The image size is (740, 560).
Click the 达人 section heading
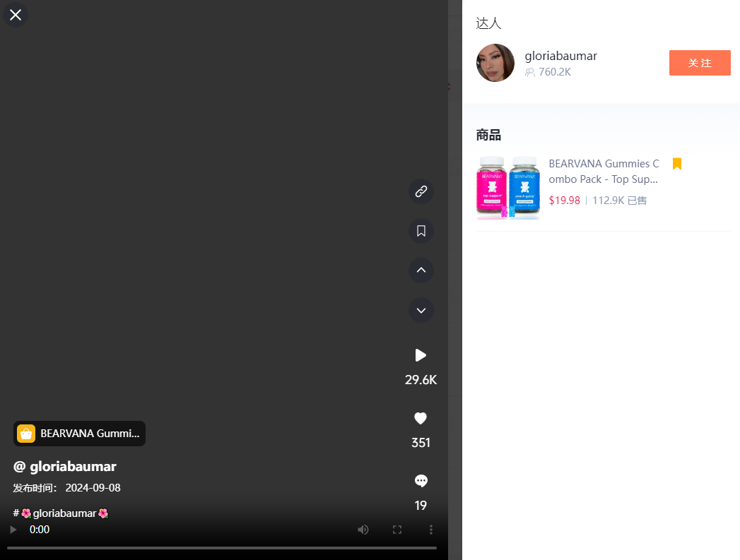(x=488, y=23)
